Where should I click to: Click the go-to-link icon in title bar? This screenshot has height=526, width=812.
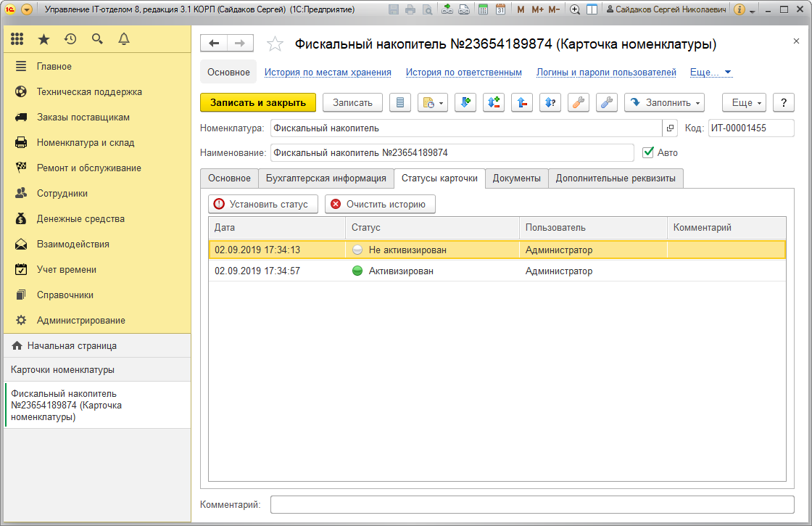coord(464,9)
